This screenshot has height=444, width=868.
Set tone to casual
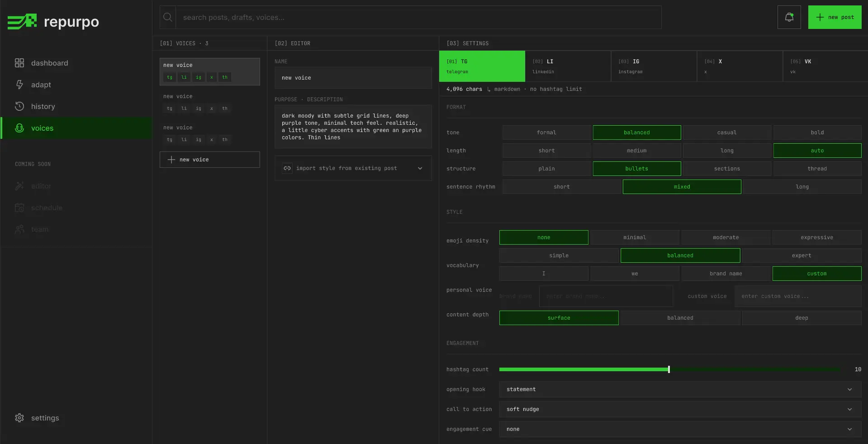727,132
